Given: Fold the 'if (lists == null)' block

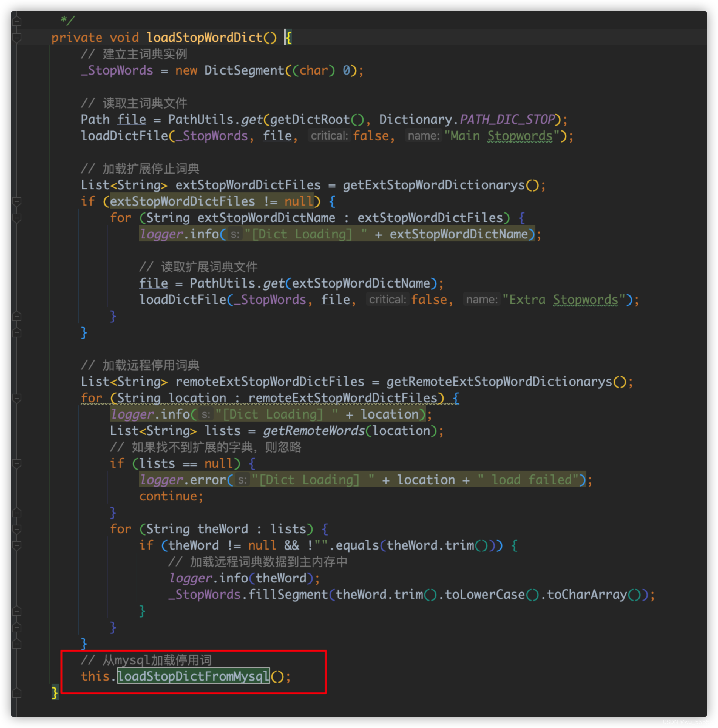Looking at the screenshot, I should 17,464.
